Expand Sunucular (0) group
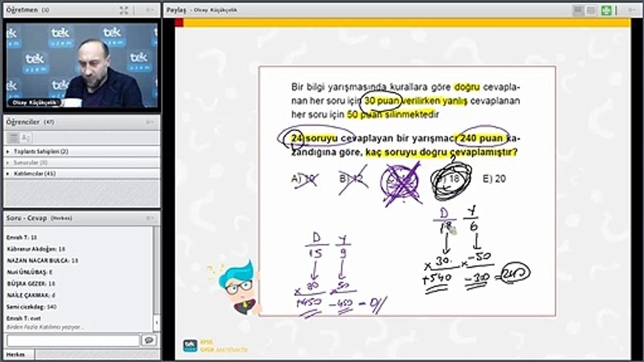The width and height of the screenshot is (644, 362). click(82, 162)
